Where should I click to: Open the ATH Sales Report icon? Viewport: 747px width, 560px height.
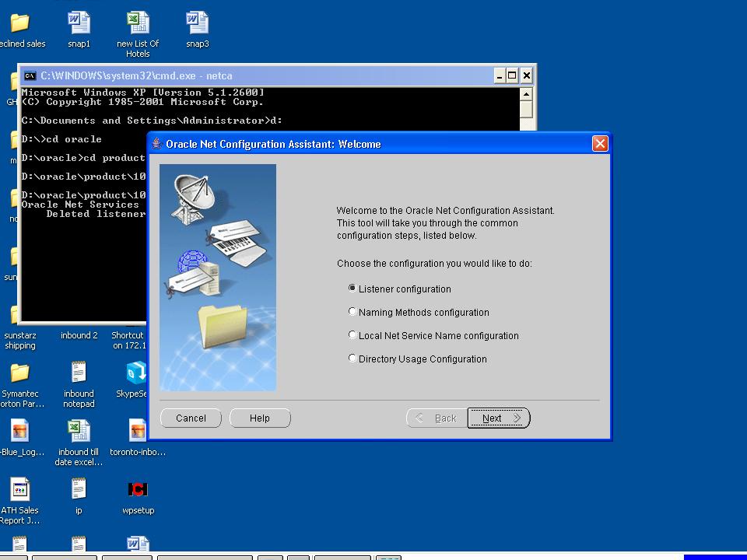(x=20, y=488)
